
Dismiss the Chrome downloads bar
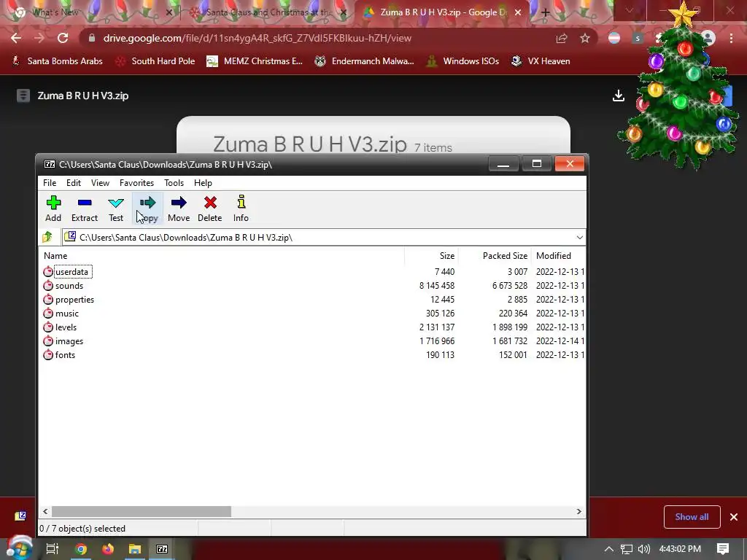(734, 517)
